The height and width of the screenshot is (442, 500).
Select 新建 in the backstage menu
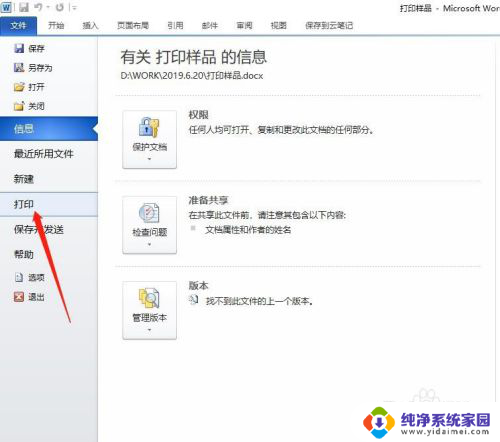[x=24, y=179]
